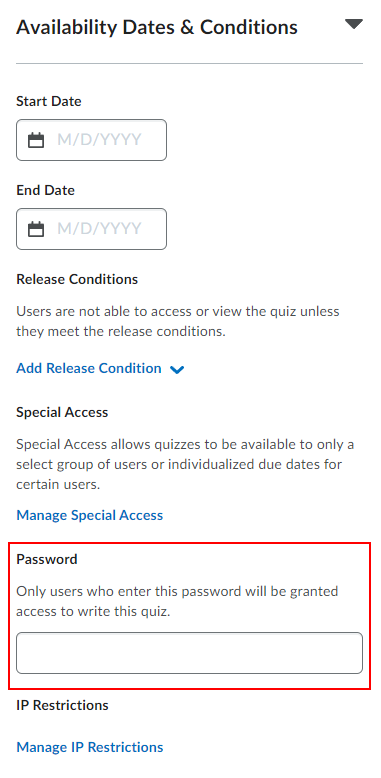Select the IP Restrictions heading
This screenshot has width=381, height=778.
click(x=63, y=705)
